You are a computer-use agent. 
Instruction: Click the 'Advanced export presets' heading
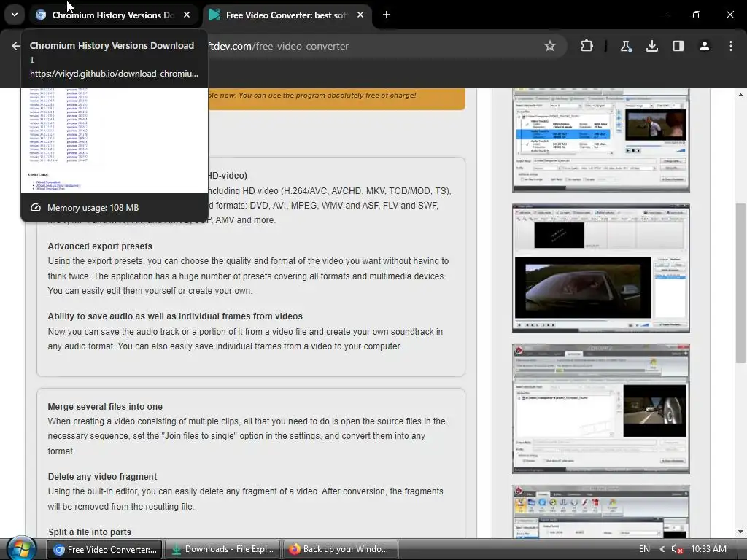point(100,246)
